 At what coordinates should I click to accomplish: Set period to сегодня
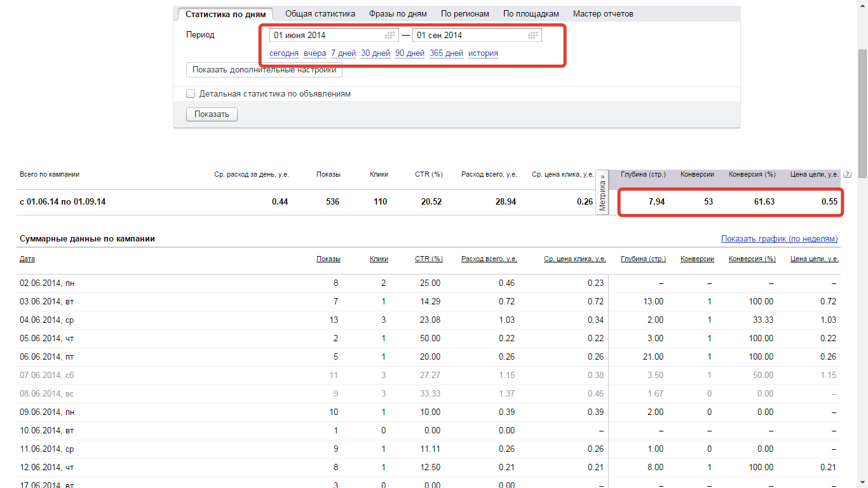coord(284,53)
